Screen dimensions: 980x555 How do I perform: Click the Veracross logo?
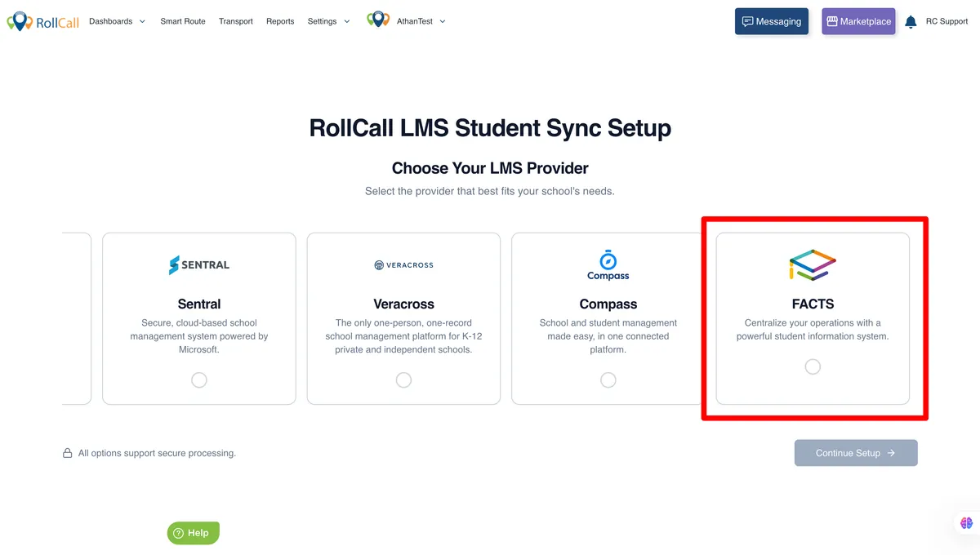click(x=403, y=265)
